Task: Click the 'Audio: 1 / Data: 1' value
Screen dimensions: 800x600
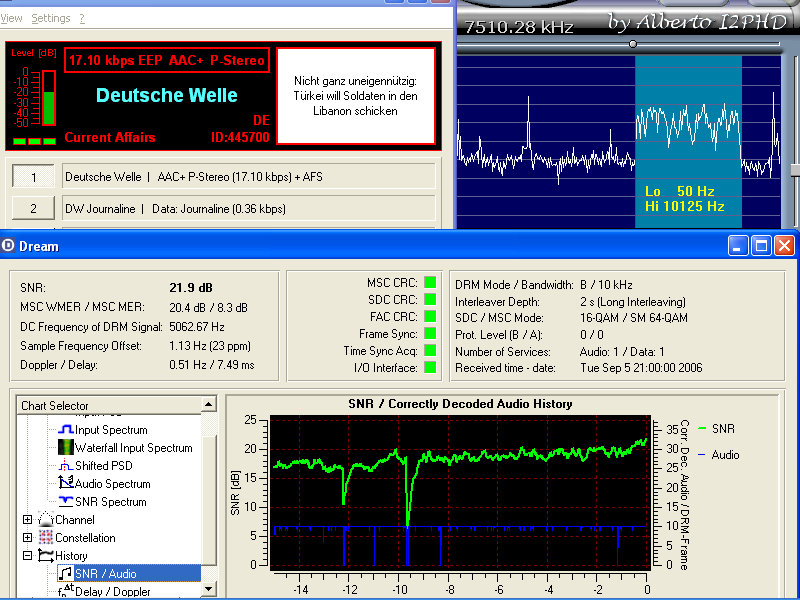Action: click(x=622, y=352)
